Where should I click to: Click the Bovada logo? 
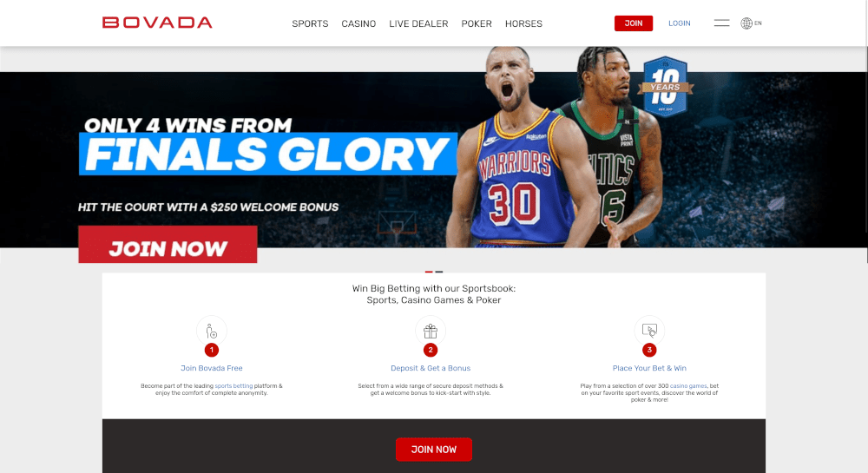pyautogui.click(x=157, y=23)
